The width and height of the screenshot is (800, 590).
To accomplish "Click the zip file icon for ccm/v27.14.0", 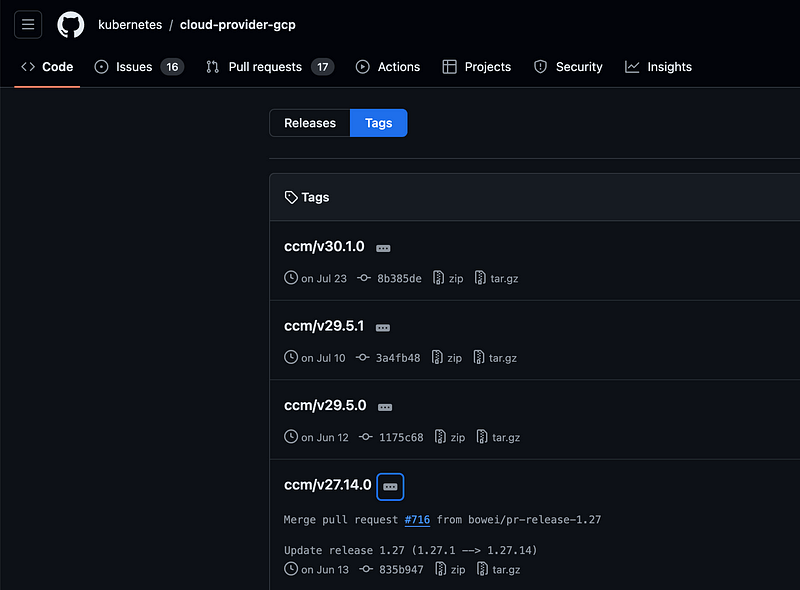I will (x=440, y=569).
